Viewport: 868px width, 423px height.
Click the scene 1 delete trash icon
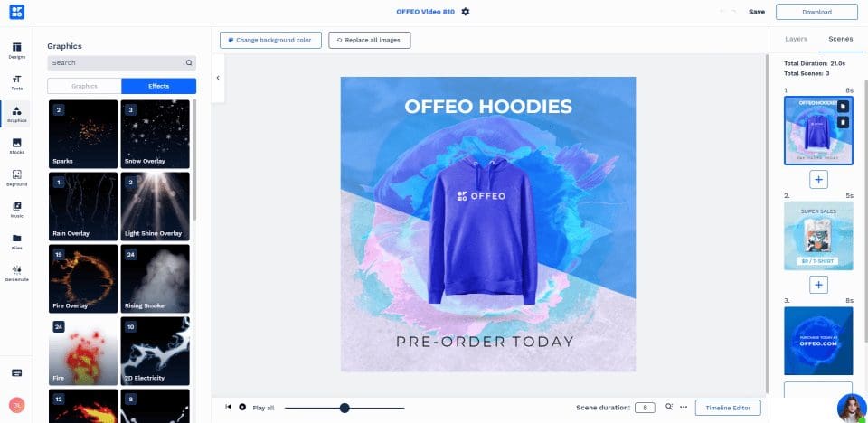coord(843,122)
